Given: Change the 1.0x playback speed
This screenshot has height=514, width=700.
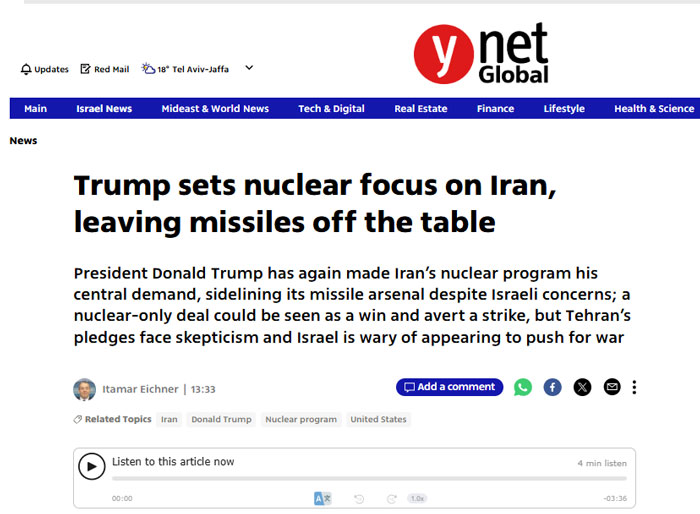Looking at the screenshot, I should coord(417,498).
